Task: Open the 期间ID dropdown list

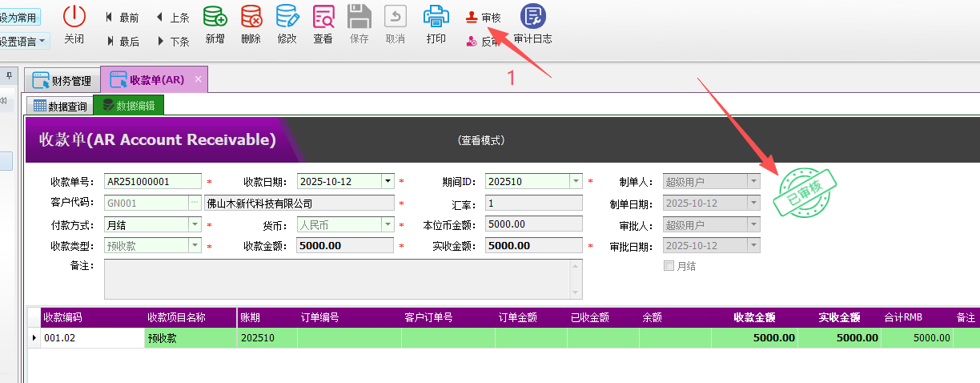Action: coord(576,182)
